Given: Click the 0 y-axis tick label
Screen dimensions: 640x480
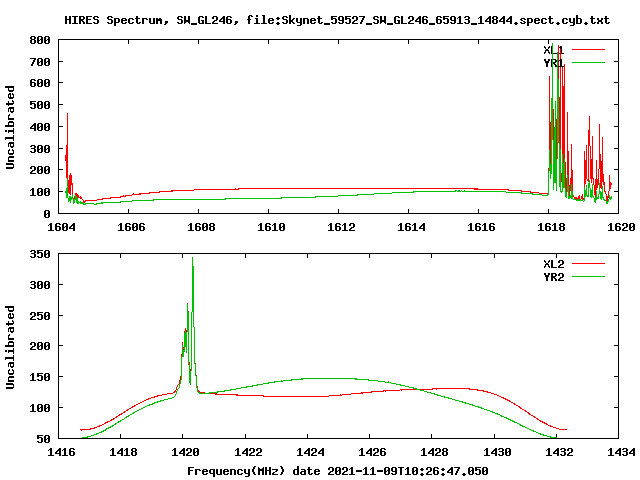Looking at the screenshot, I should click(47, 214).
